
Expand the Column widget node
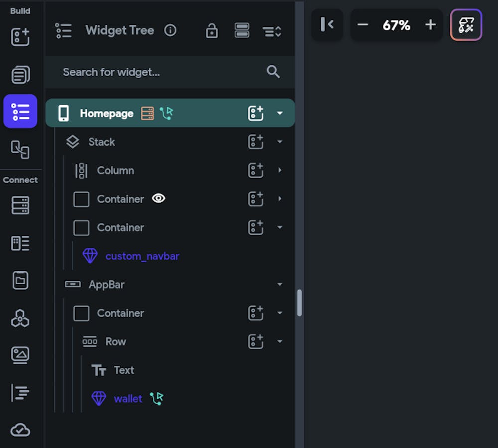(x=280, y=170)
